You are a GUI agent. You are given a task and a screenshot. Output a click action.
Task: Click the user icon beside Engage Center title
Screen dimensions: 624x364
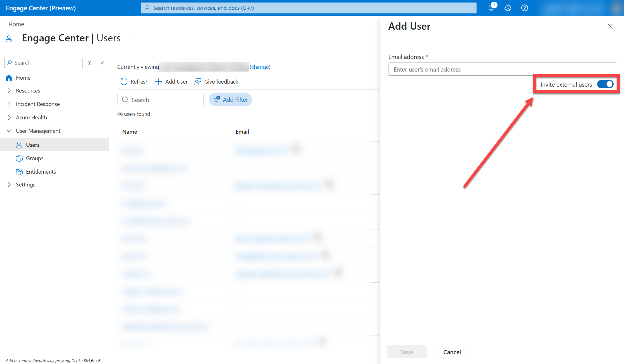tap(9, 39)
